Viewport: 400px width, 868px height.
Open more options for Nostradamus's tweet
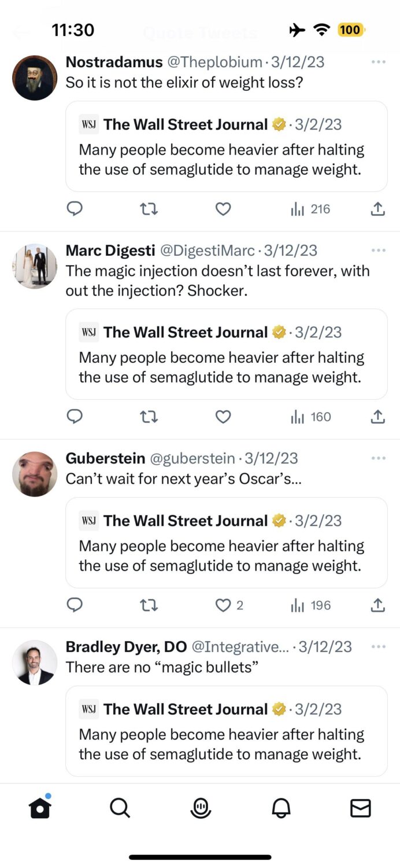pos(379,62)
